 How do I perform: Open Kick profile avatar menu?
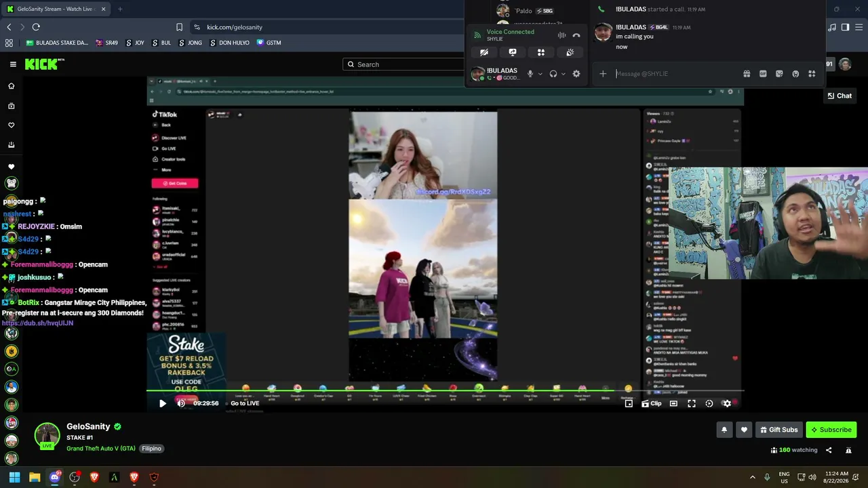pyautogui.click(x=845, y=64)
